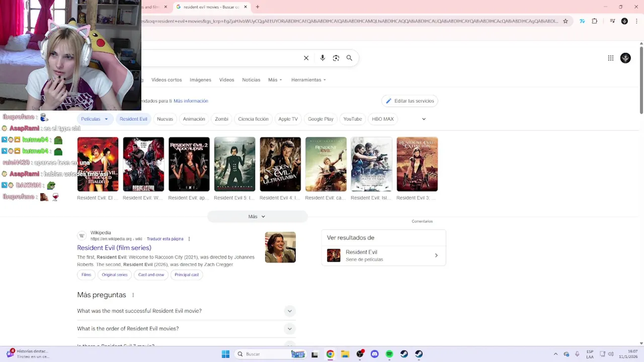
Task: Expand the filter chips row chevron
Action: pos(424,119)
